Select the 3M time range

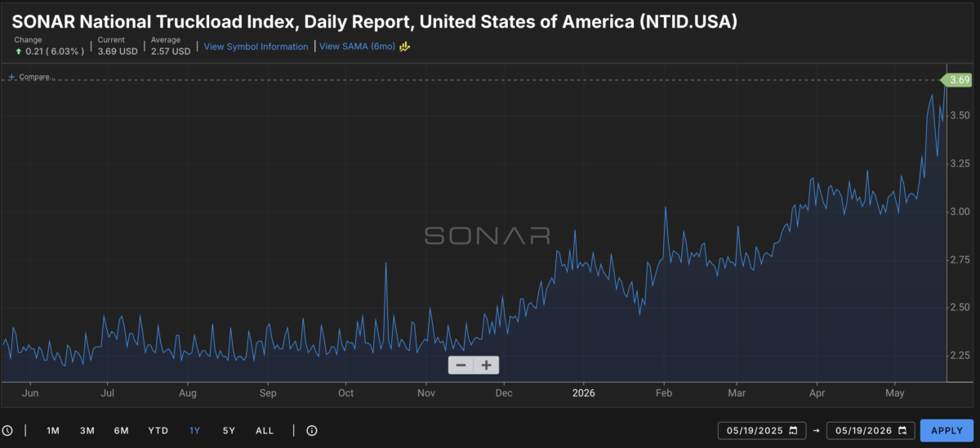(x=87, y=431)
